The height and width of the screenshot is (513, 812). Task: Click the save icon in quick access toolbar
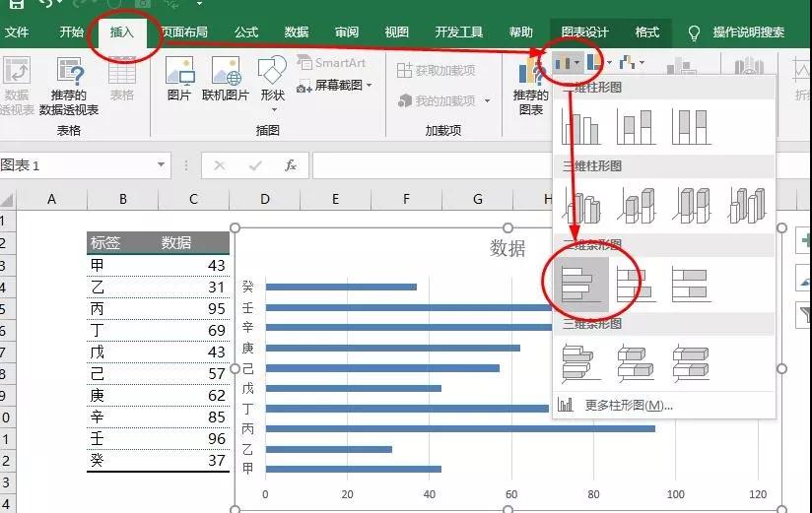point(16,4)
